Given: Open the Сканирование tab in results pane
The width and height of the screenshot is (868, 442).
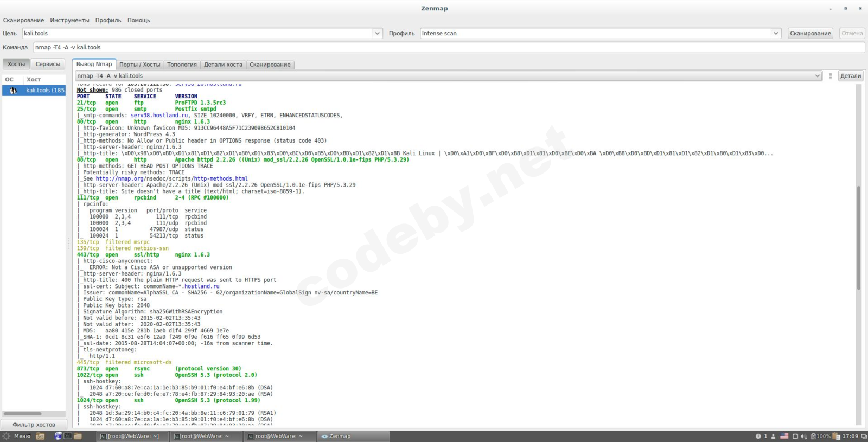Looking at the screenshot, I should (x=270, y=65).
